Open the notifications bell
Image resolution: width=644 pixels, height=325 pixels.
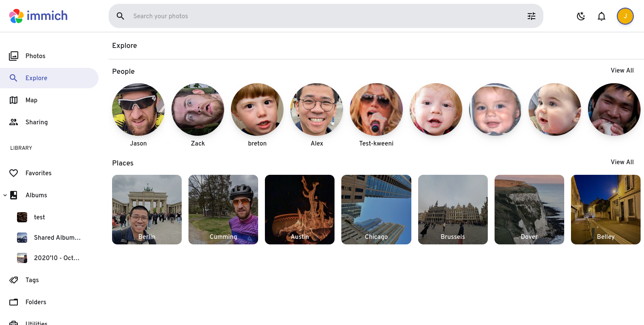point(601,16)
